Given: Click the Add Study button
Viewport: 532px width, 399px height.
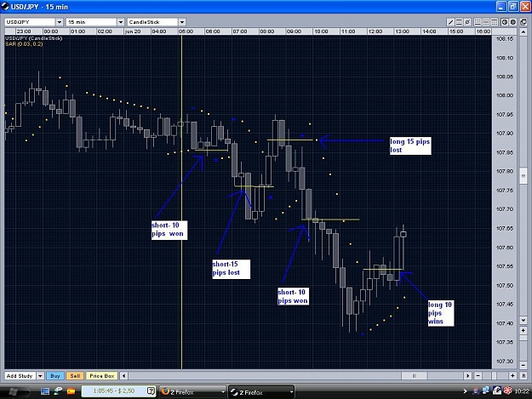Looking at the screenshot, I should 20,376.
